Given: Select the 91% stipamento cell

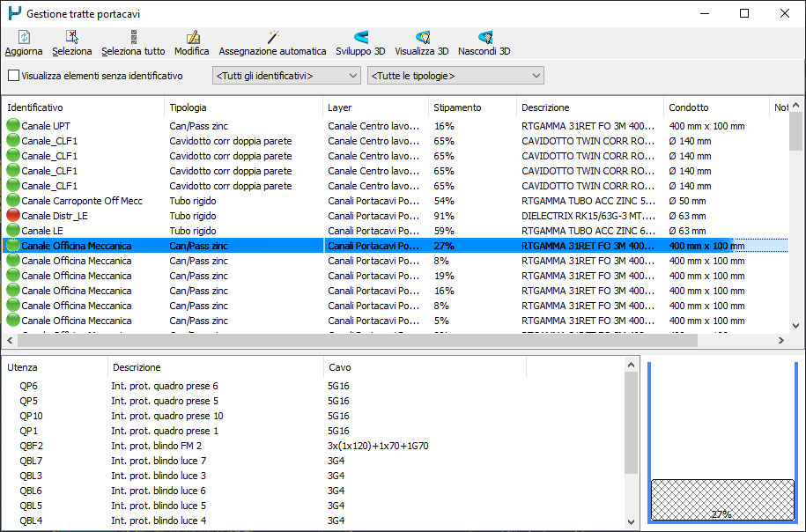Looking at the screenshot, I should (444, 216).
